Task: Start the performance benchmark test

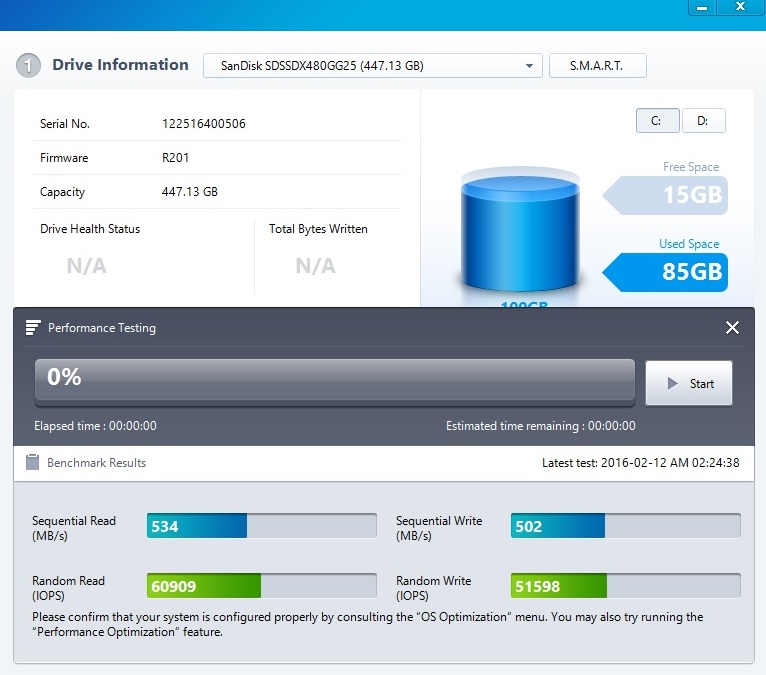Action: click(x=689, y=383)
